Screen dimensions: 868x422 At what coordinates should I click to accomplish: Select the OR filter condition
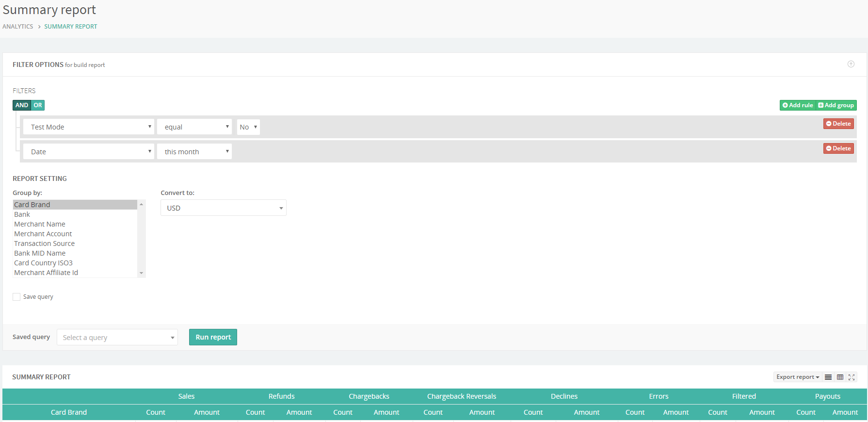(x=38, y=105)
